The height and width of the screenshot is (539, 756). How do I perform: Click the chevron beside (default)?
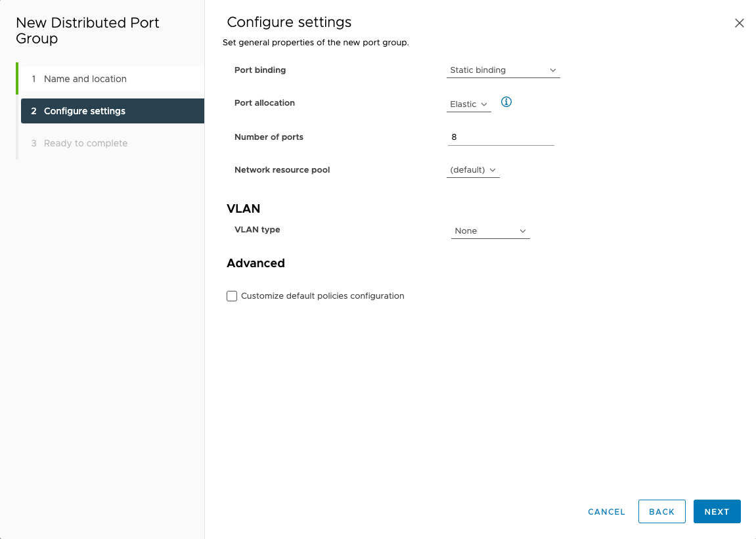(x=492, y=169)
